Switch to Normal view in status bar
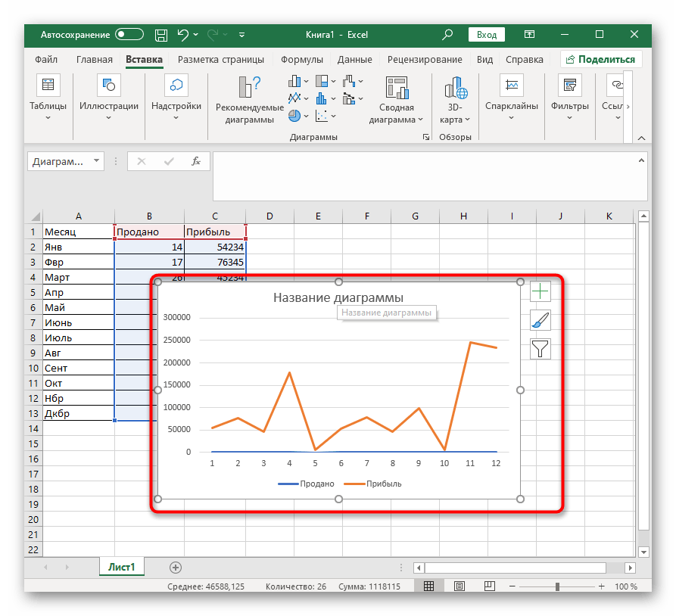 428,586
